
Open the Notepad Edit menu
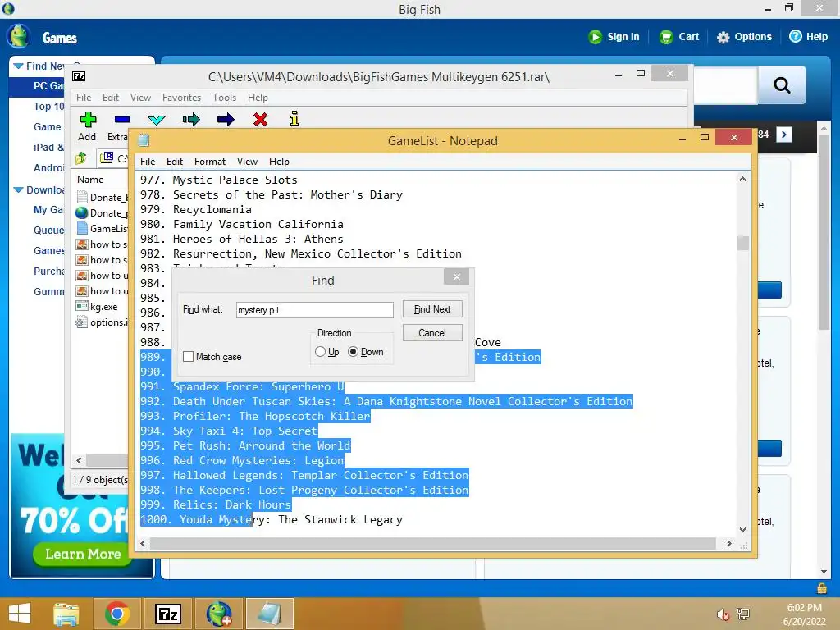pos(175,162)
